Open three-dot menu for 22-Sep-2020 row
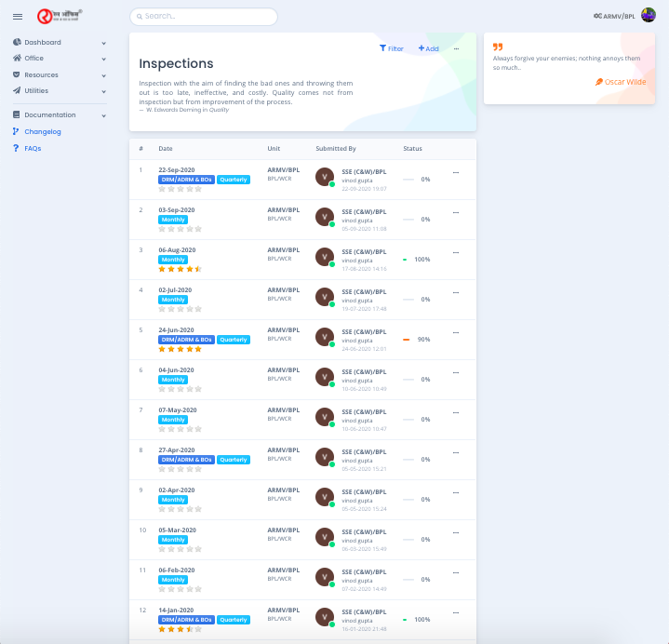Viewport: 669px width, 644px height. point(455,172)
